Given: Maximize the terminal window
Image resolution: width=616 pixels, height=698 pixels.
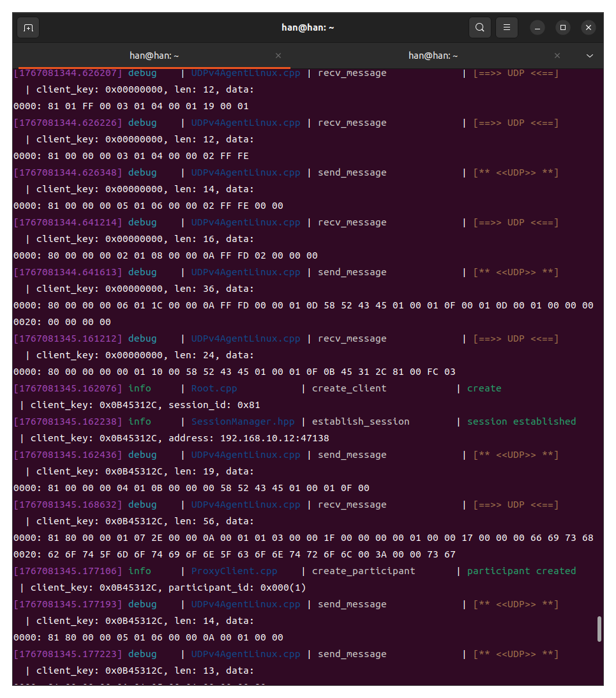Looking at the screenshot, I should pos(562,27).
